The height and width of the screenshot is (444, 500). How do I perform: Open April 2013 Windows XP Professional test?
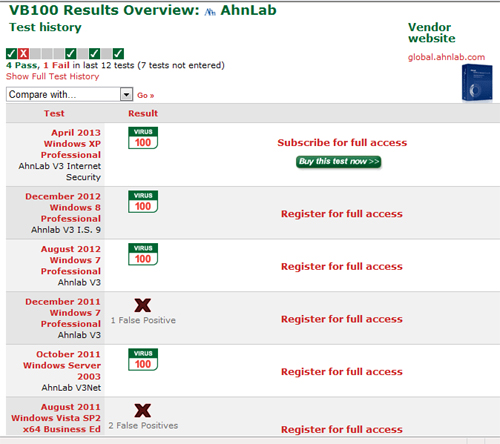(71, 144)
